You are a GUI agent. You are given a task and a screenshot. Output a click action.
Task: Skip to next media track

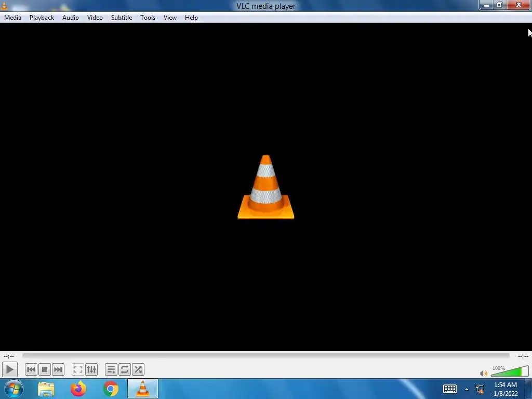click(58, 369)
